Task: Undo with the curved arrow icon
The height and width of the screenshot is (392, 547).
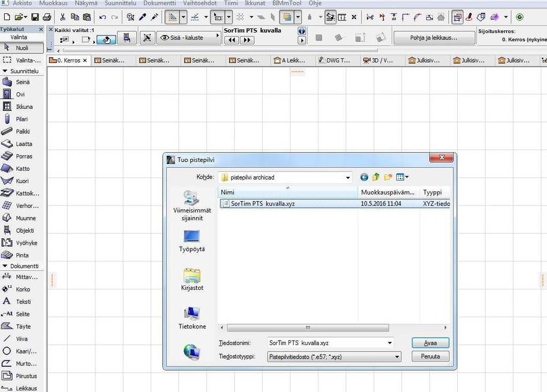Action: [103, 17]
